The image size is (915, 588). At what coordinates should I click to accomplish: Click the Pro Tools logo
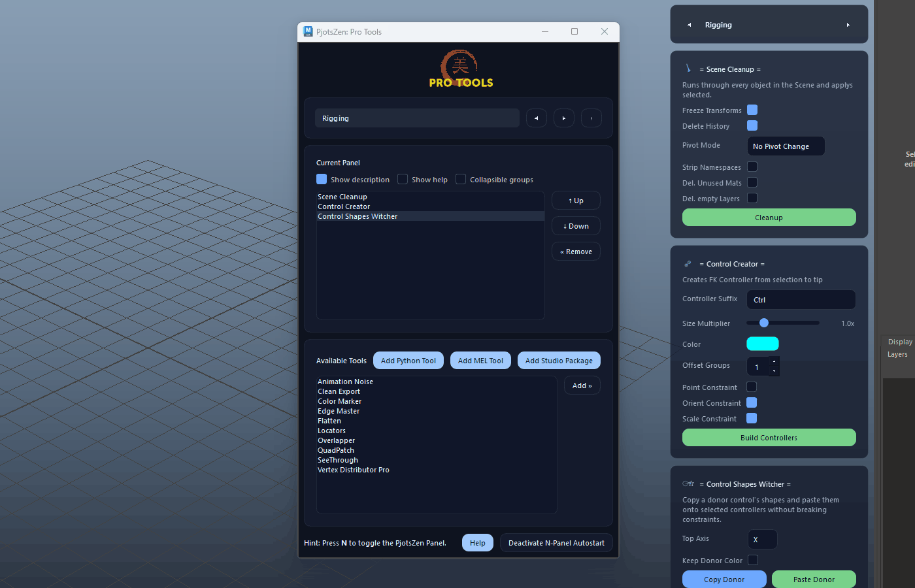tap(461, 69)
